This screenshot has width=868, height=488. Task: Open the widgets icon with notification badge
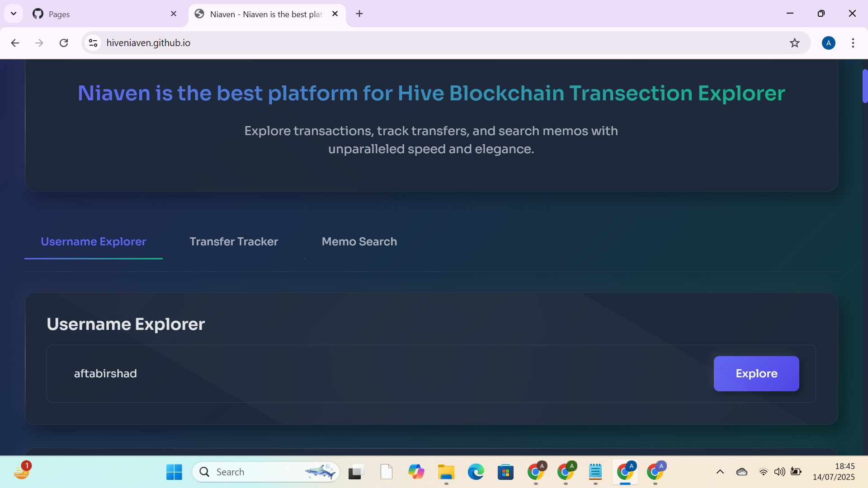click(x=21, y=471)
